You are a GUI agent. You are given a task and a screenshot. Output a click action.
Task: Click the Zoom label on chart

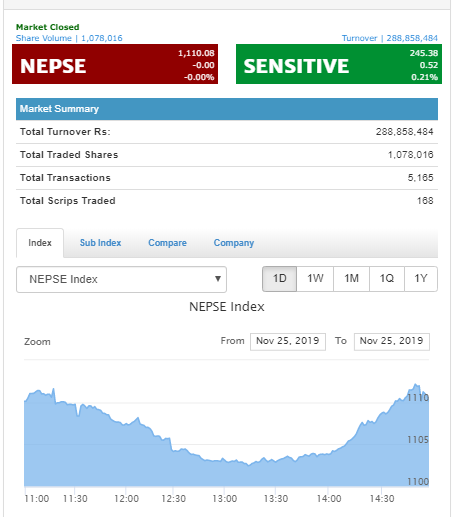[x=37, y=342]
